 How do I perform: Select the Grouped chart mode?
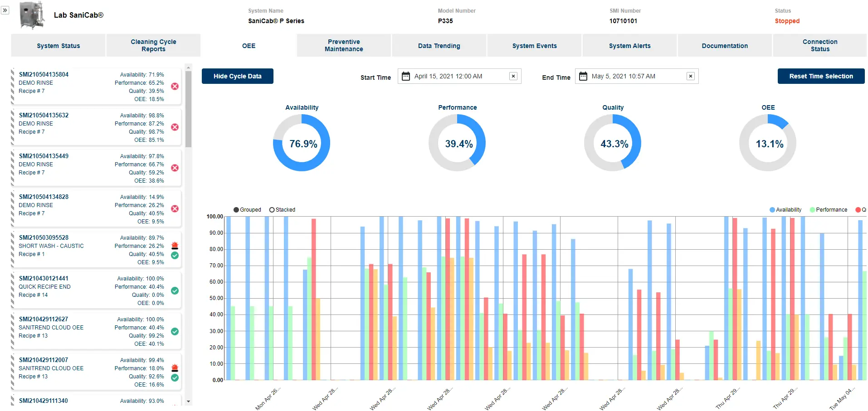pyautogui.click(x=236, y=210)
